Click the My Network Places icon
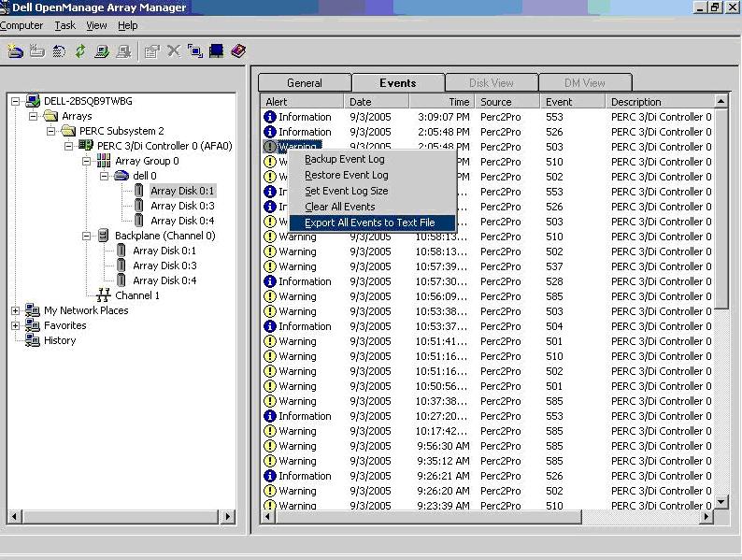Screen dimensions: 742x560 click(33, 310)
